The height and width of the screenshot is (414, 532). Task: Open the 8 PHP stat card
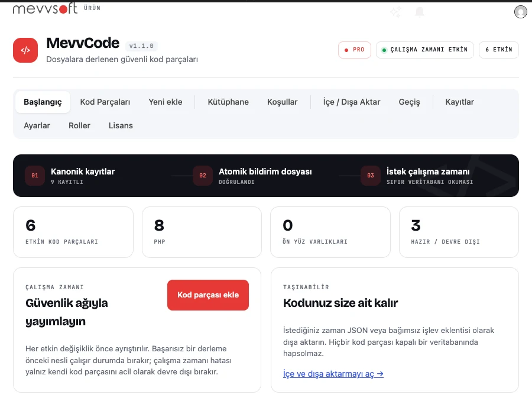tap(202, 232)
